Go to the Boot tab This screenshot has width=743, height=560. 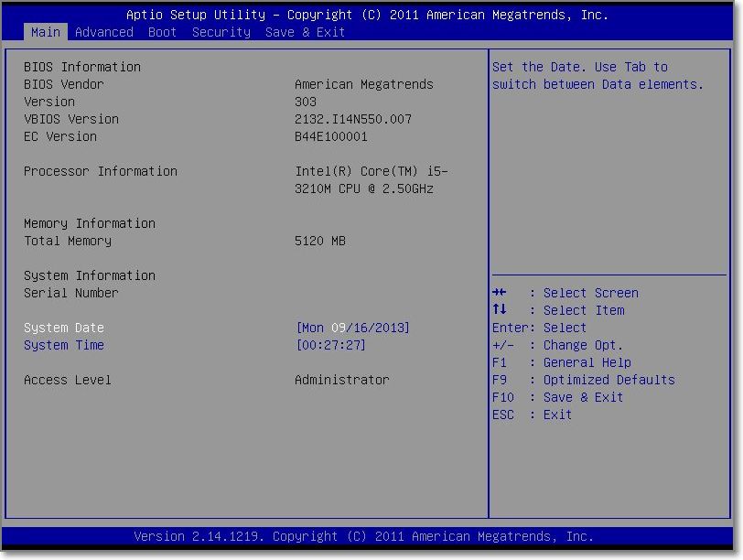point(163,32)
